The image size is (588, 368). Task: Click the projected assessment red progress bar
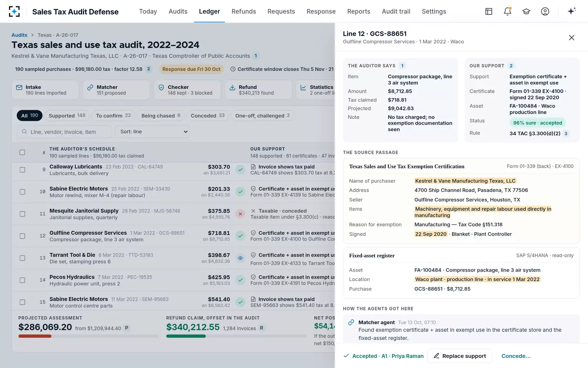(x=35, y=336)
